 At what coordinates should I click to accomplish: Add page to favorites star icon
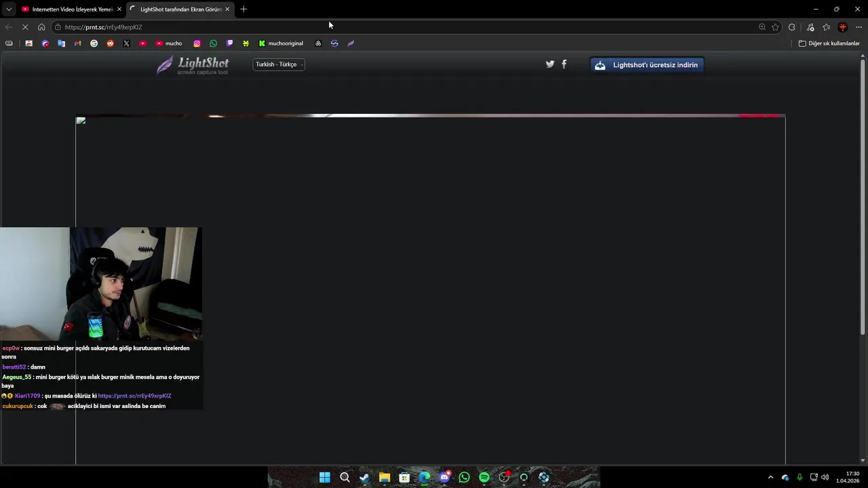coord(775,27)
